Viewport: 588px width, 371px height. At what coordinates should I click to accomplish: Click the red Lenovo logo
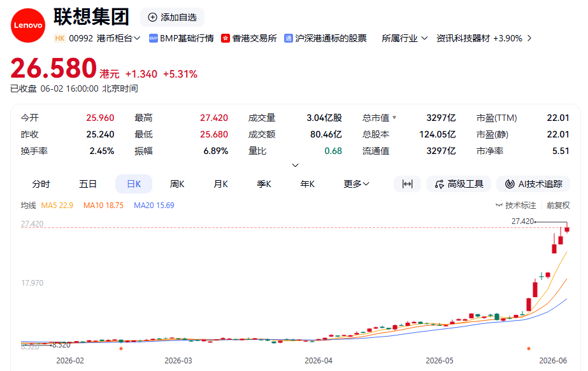click(x=28, y=25)
